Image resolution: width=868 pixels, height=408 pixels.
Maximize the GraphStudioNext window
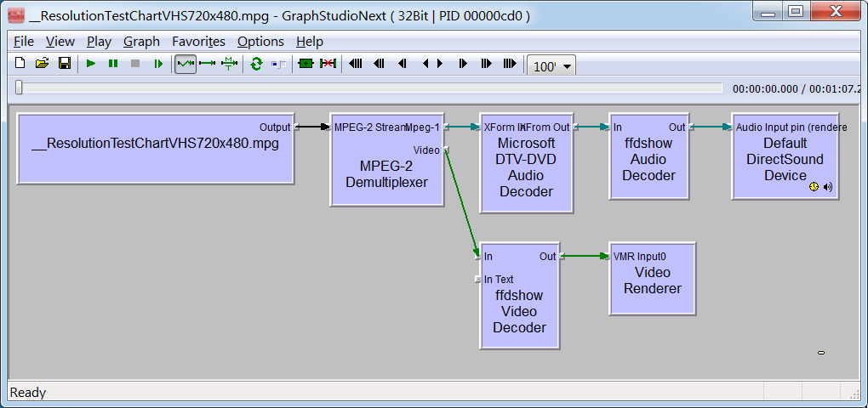point(796,10)
